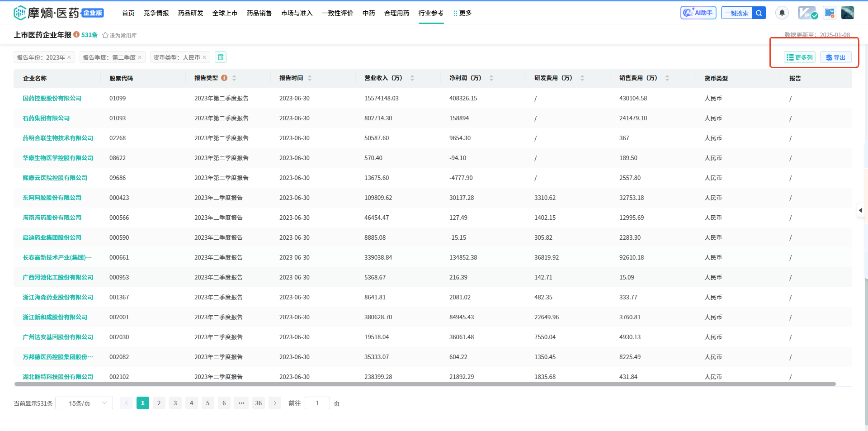Open 东阿阿胶股份有限公司 link
868x431 pixels.
(x=52, y=198)
